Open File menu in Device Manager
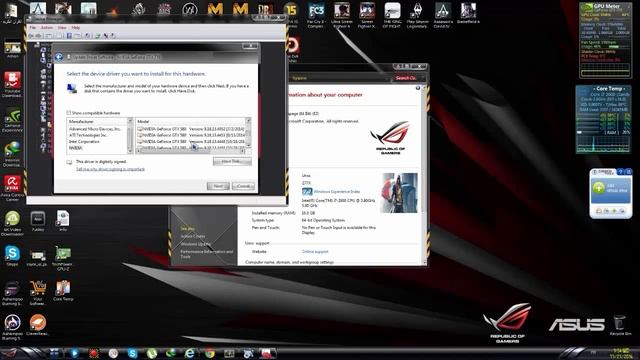The height and width of the screenshot is (360, 640). 33,28
